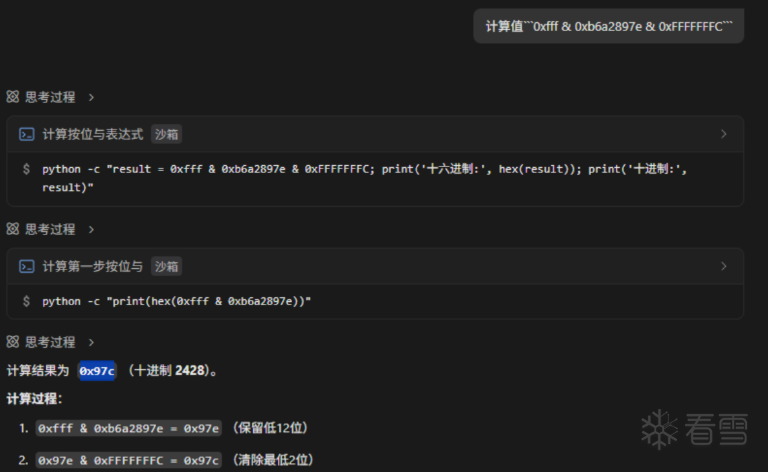768x472 pixels.
Task: Click the 十进制 2428 text
Action: tap(169, 371)
